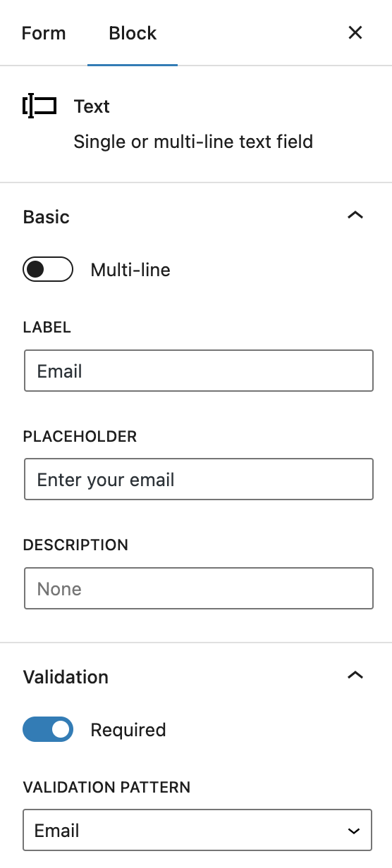Disable the Required toggle switch
The image size is (392, 868).
coord(48,729)
